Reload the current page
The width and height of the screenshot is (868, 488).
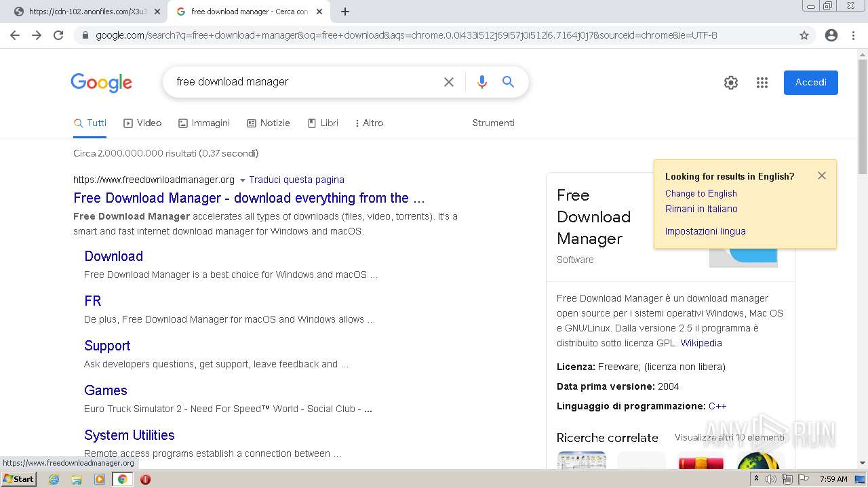point(58,35)
